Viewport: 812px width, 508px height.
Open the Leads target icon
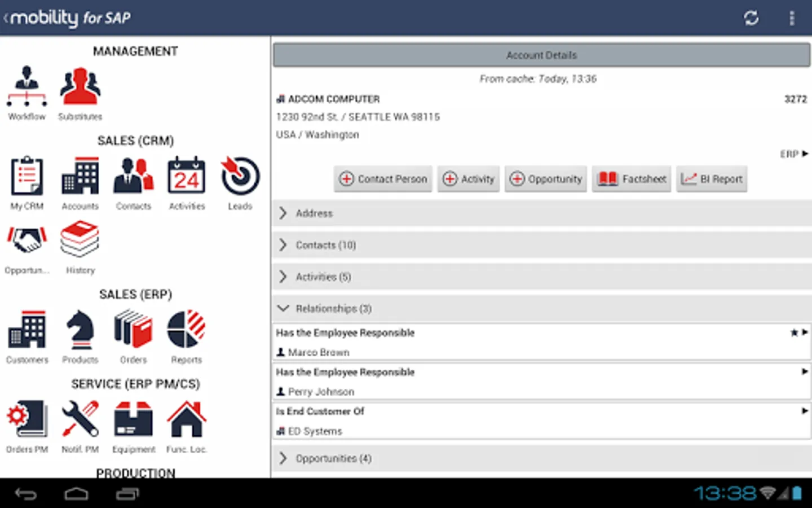tap(240, 176)
